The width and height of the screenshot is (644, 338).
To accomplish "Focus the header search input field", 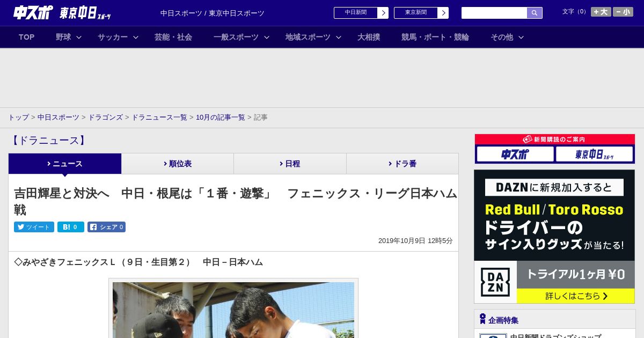I will pyautogui.click(x=494, y=13).
